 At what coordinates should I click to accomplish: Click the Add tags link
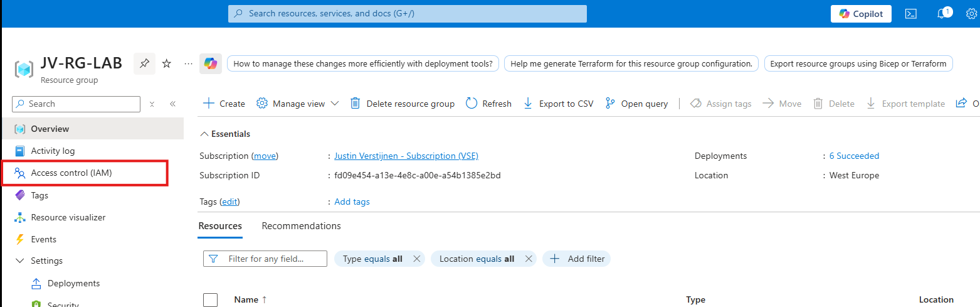click(352, 202)
